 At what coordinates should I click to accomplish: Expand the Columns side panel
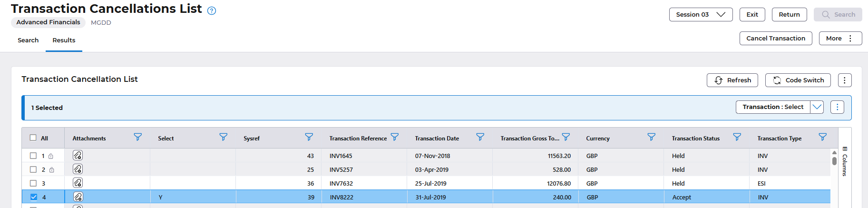coord(845,162)
